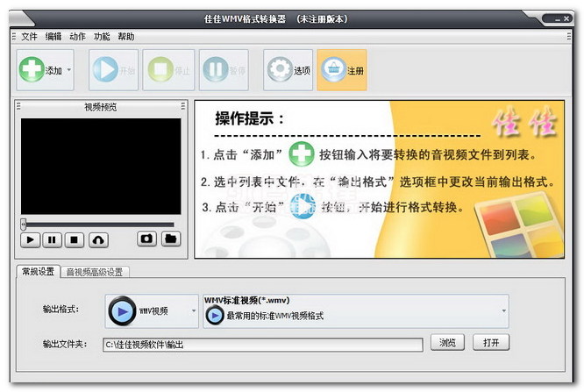Click the Pause (暂停) toolbar button
Screen dimensions: 584x392
coord(224,69)
